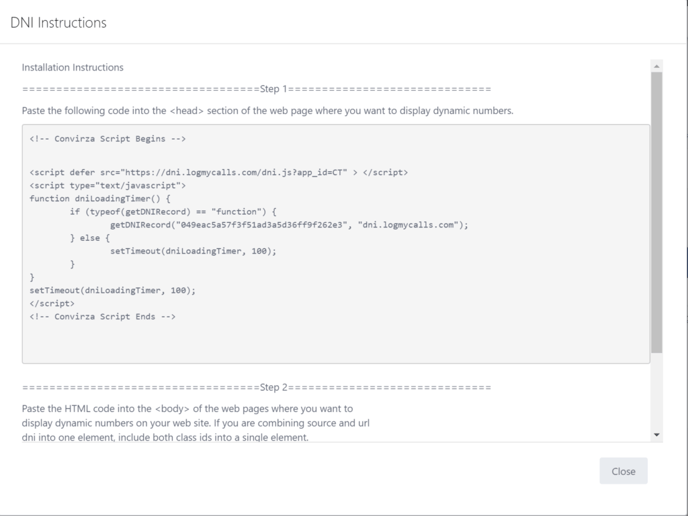Click the 'DNI Instructions' dialog title
The height and width of the screenshot is (516, 688).
click(58, 23)
